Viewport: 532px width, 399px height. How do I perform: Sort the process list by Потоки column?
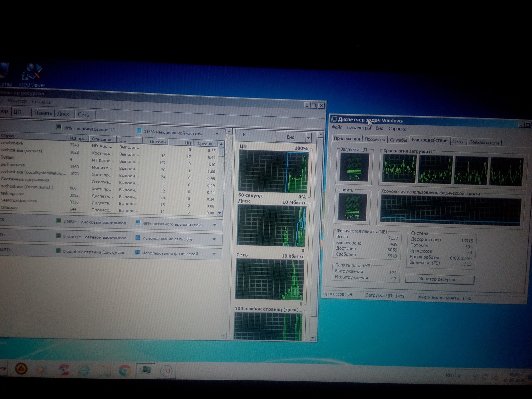click(157, 142)
